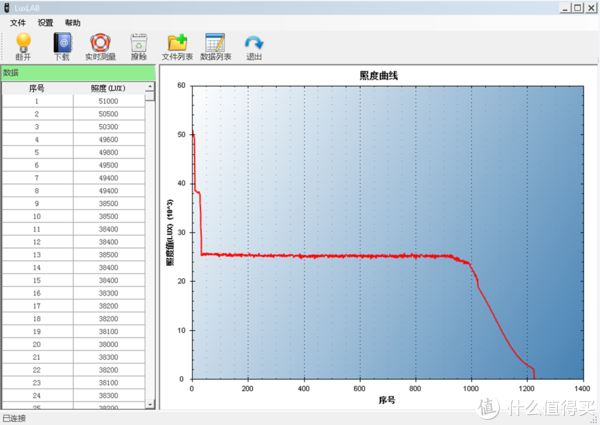This screenshot has width=600, height=425.
Task: Select the row with value 51000
Action: point(108,101)
